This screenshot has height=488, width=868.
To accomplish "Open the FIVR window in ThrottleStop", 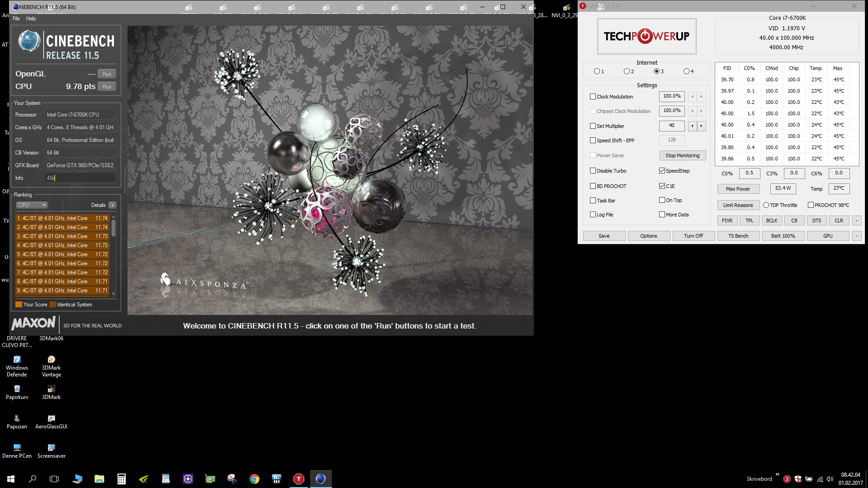I will (x=727, y=221).
